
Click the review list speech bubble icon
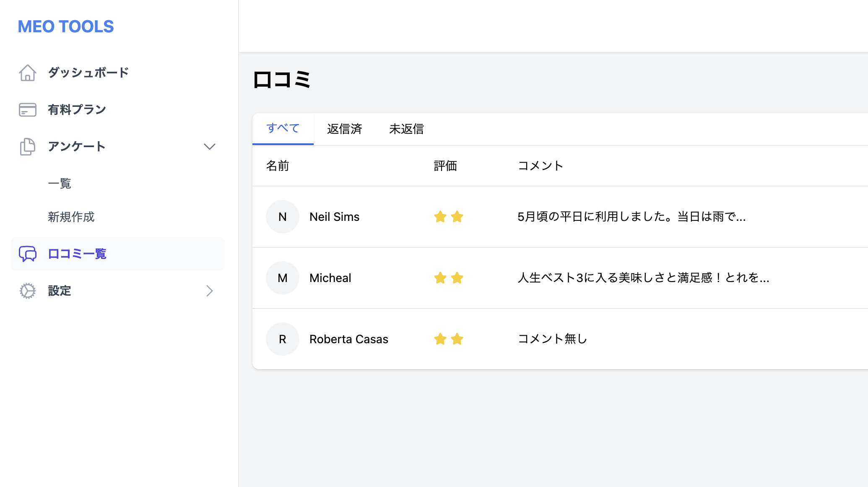pos(28,254)
